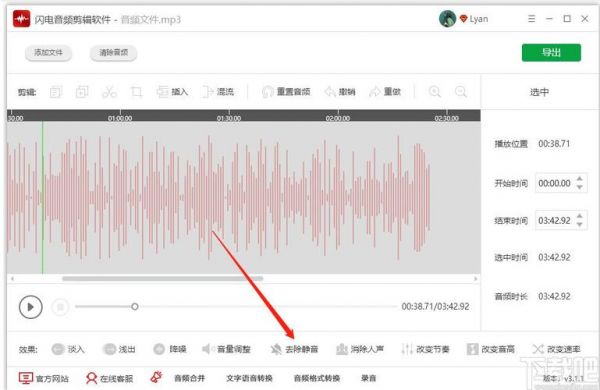Viewport: 600px width, 390px height.
Task: Click the playback progress slider handle
Action: click(x=135, y=307)
